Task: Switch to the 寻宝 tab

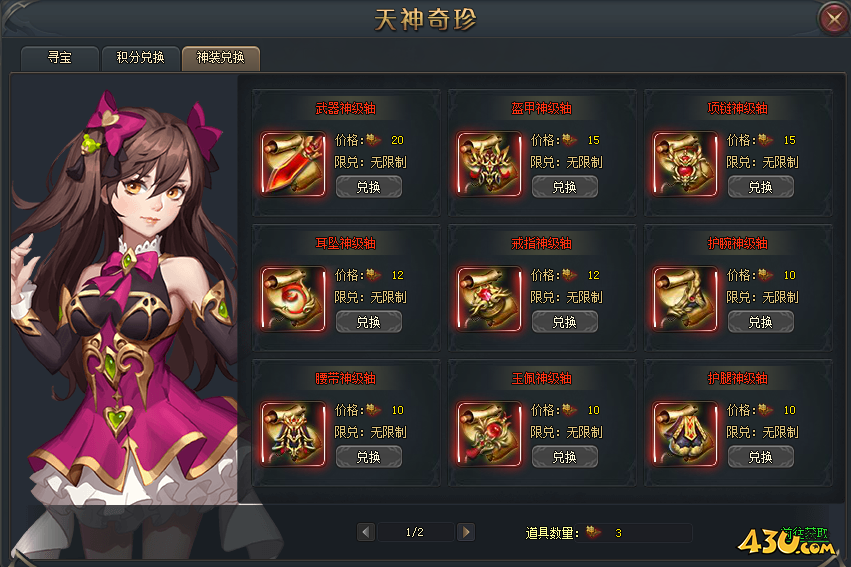Action: [60, 58]
